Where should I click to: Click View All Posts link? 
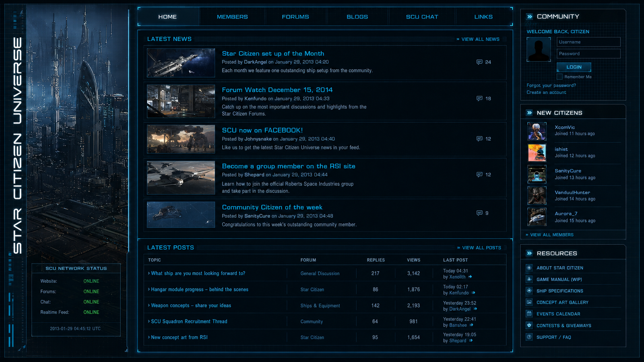(479, 248)
